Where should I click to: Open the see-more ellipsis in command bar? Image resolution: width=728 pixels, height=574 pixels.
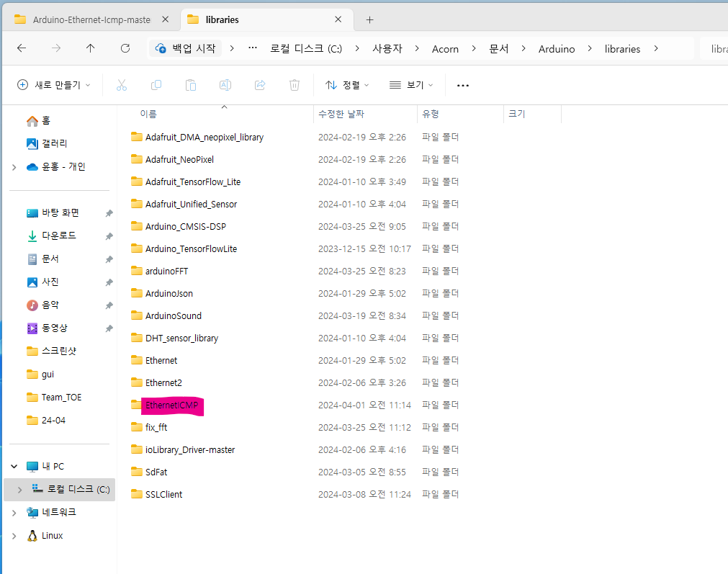(x=463, y=86)
